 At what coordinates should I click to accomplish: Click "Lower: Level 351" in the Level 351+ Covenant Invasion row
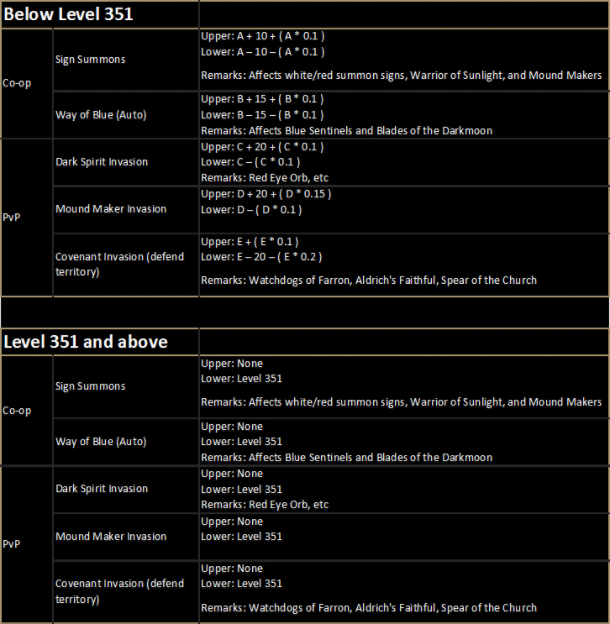click(242, 584)
